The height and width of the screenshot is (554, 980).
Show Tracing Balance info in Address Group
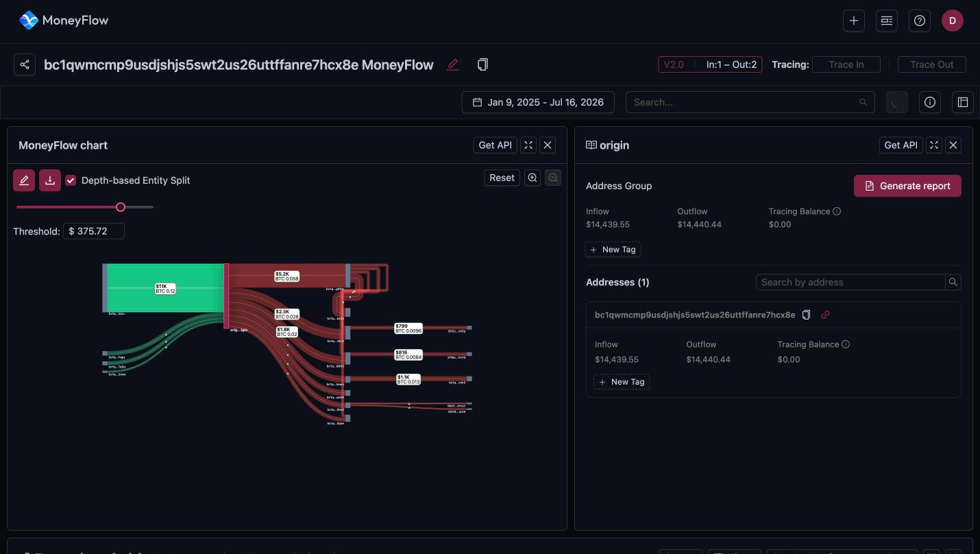pos(837,212)
